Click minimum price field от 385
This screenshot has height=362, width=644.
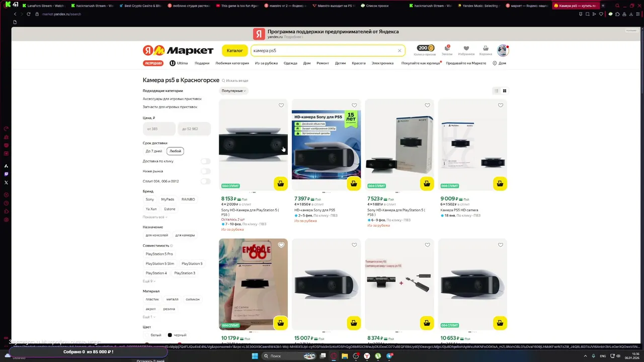click(159, 129)
